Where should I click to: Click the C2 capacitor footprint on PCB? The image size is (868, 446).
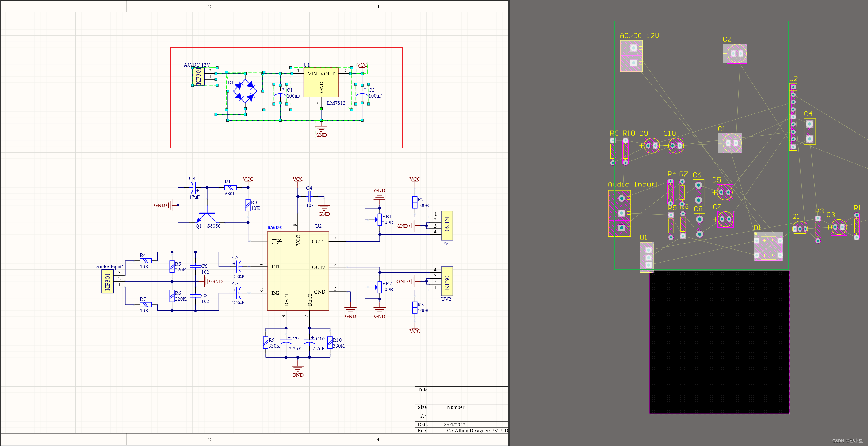click(735, 54)
